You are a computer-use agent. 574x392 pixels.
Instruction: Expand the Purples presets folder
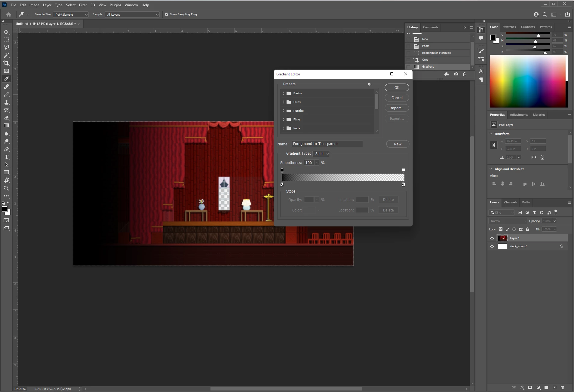pos(284,111)
